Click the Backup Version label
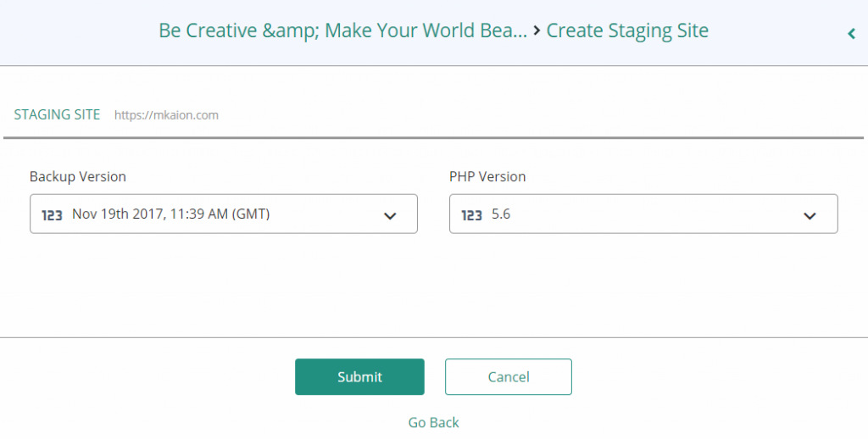868x439 pixels. pyautogui.click(x=77, y=176)
